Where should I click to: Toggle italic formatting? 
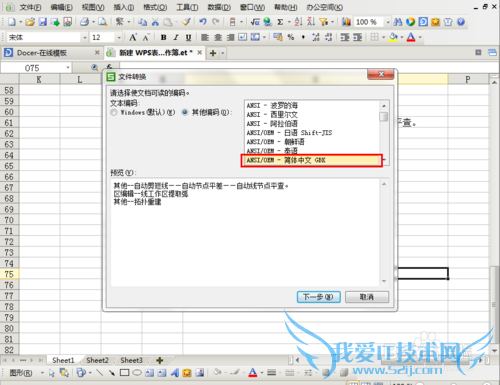coord(176,37)
